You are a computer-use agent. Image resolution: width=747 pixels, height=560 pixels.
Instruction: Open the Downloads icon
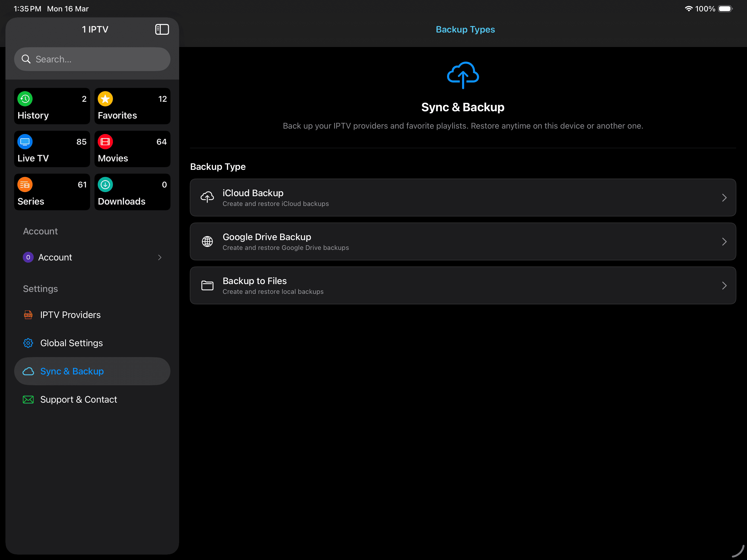click(x=105, y=185)
